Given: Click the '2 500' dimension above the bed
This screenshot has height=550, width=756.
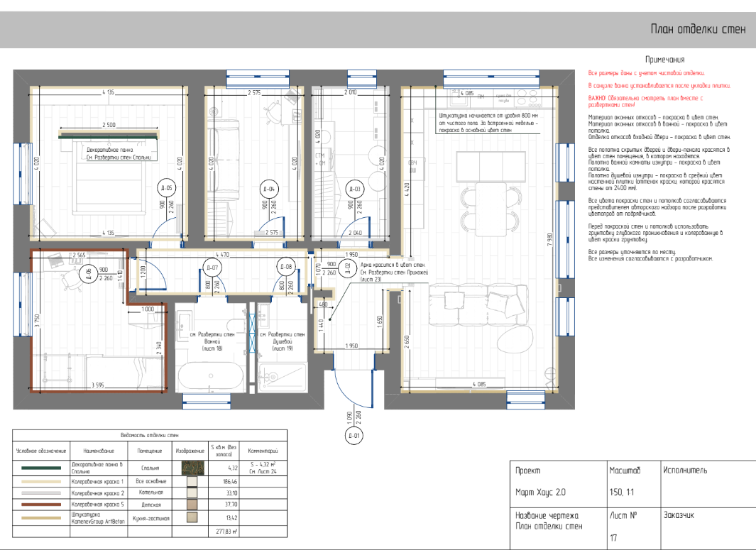Looking at the screenshot, I should (x=109, y=125).
